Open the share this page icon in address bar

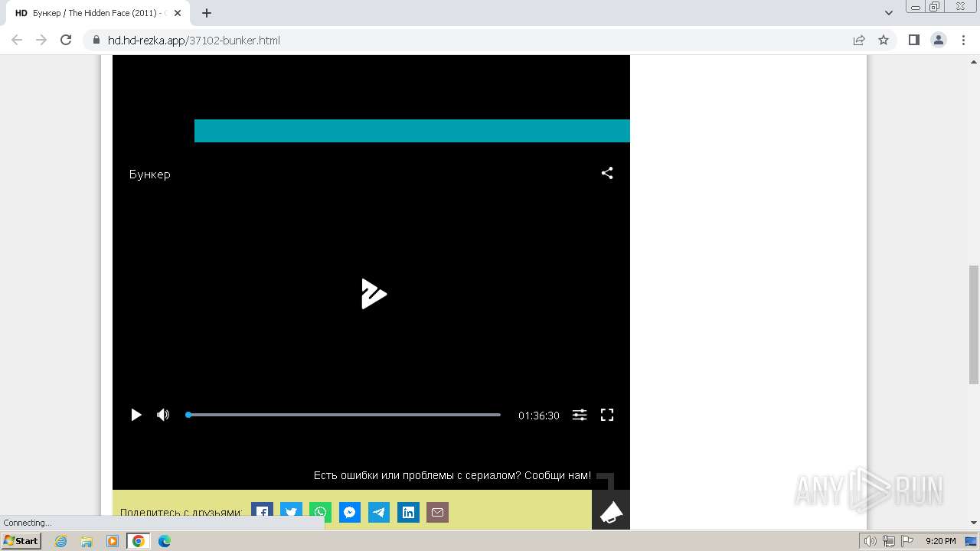tap(859, 40)
